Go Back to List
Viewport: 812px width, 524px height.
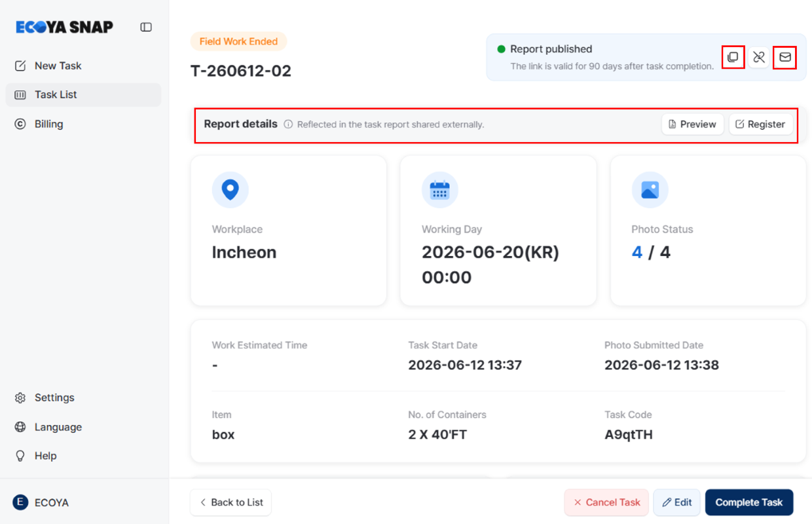click(x=231, y=502)
